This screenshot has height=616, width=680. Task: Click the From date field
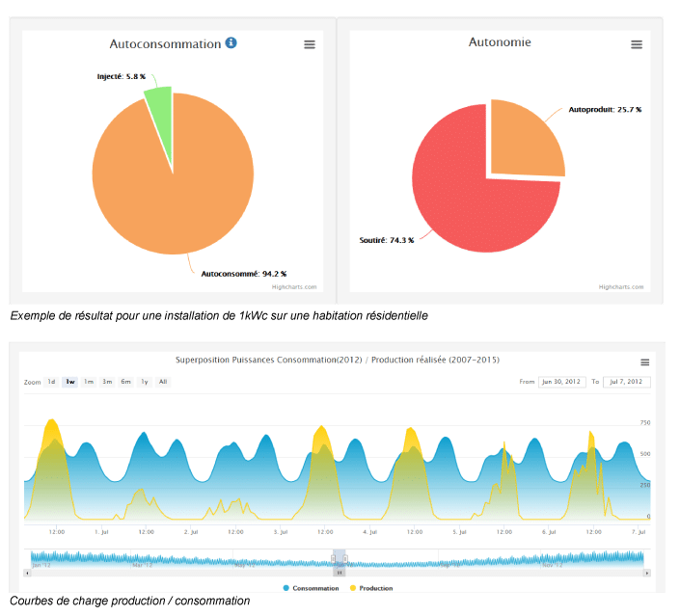tap(561, 382)
